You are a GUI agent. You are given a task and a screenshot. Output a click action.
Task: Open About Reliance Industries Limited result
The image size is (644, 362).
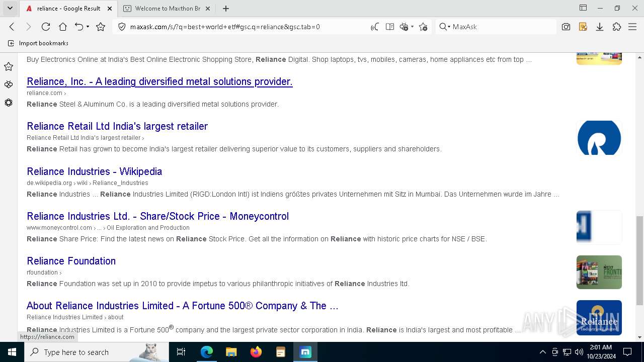point(182,306)
